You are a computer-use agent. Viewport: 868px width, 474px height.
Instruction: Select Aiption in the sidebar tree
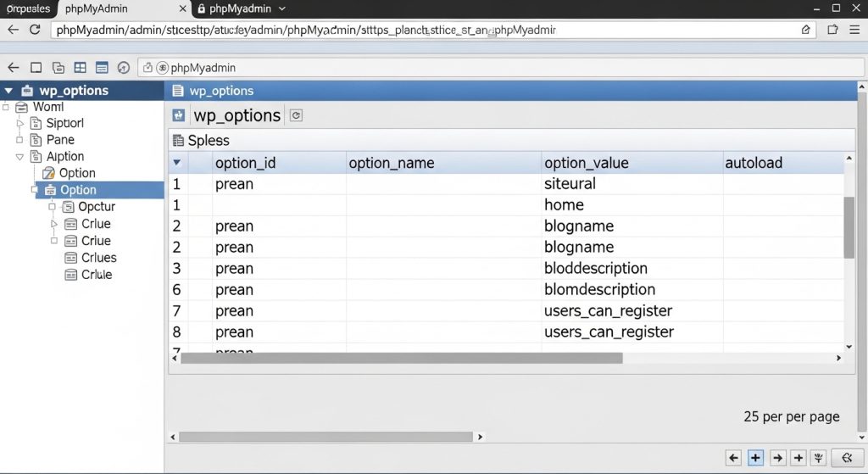[64, 157]
